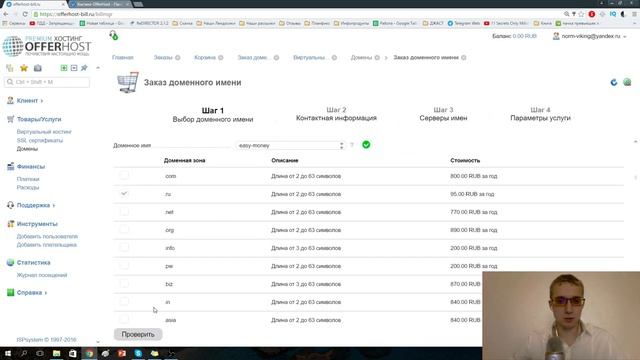This screenshot has height=360, width=640.
Task: Open the Платежи sidebar link
Action: point(28,179)
